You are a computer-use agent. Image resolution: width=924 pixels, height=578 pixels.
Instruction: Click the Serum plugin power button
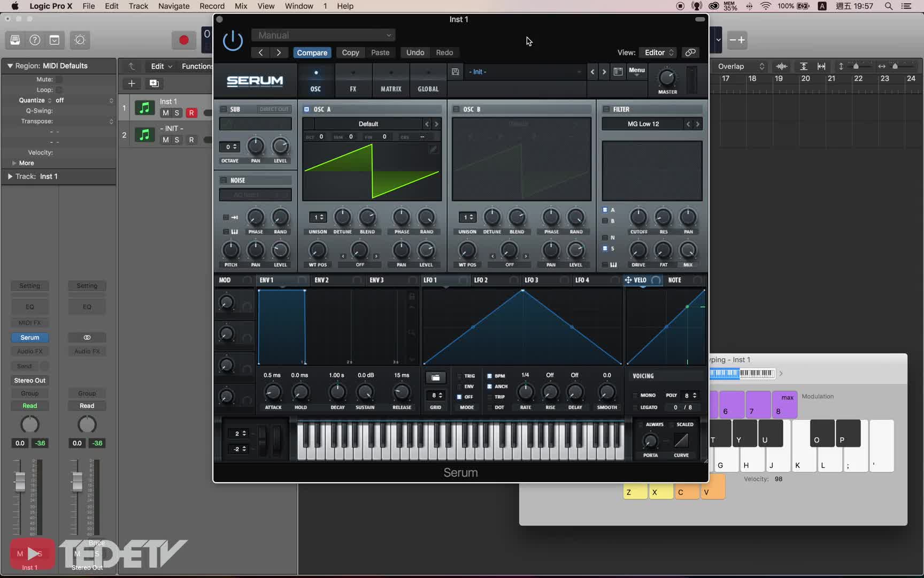point(233,41)
